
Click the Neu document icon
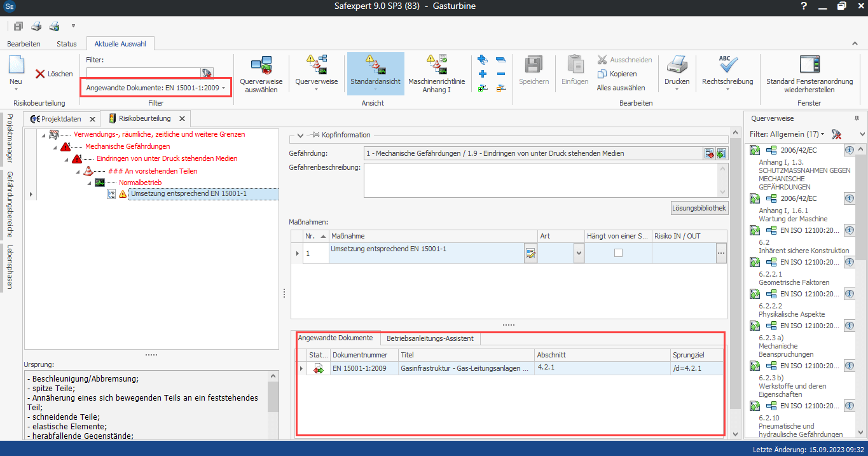(x=16, y=66)
